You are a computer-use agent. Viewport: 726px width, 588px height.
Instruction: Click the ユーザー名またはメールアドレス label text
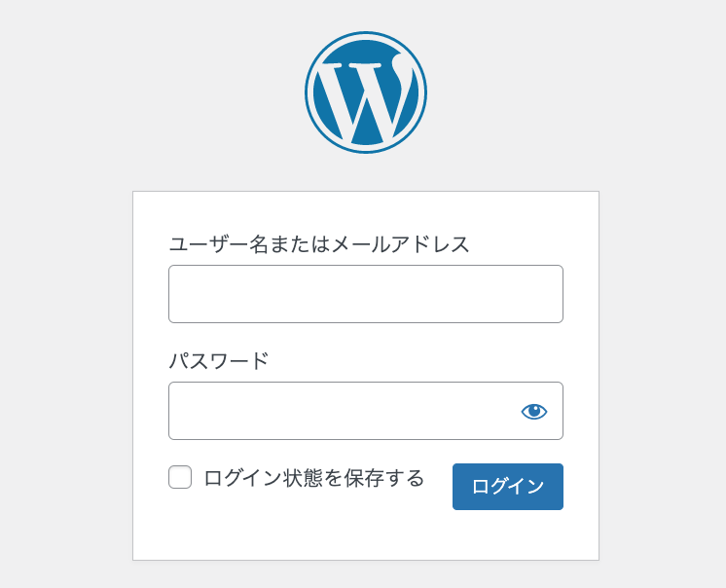click(319, 244)
